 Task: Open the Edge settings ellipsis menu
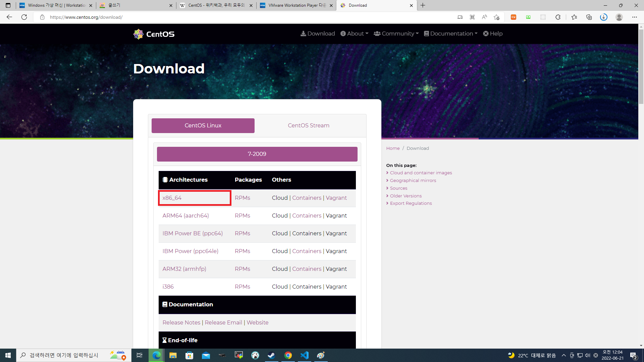click(x=634, y=17)
